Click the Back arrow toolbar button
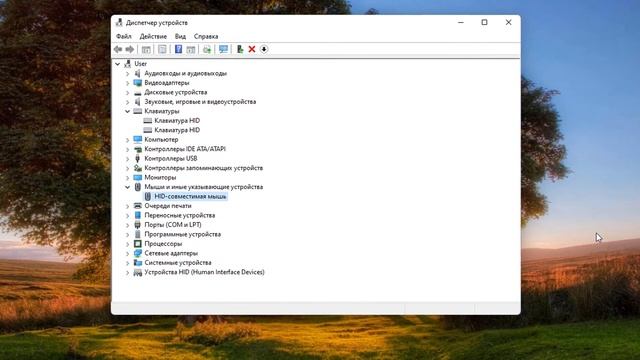Image resolution: width=640 pixels, height=360 pixels. pos(118,49)
